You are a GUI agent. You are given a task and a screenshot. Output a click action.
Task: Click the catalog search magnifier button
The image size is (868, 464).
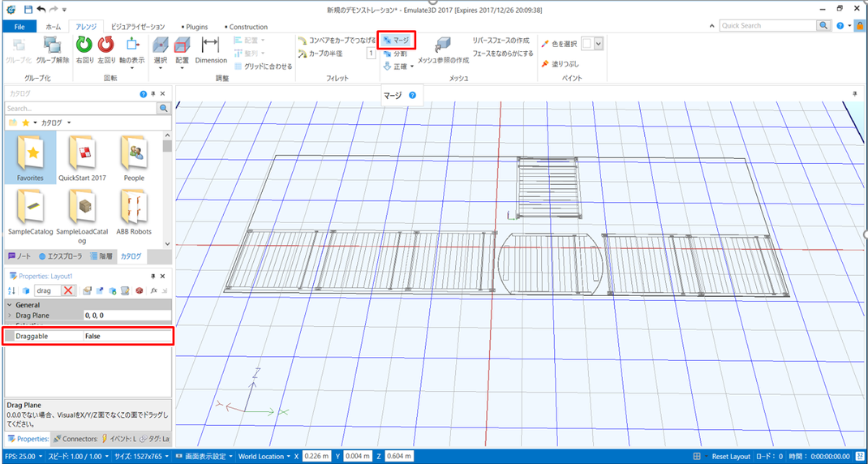coord(163,109)
